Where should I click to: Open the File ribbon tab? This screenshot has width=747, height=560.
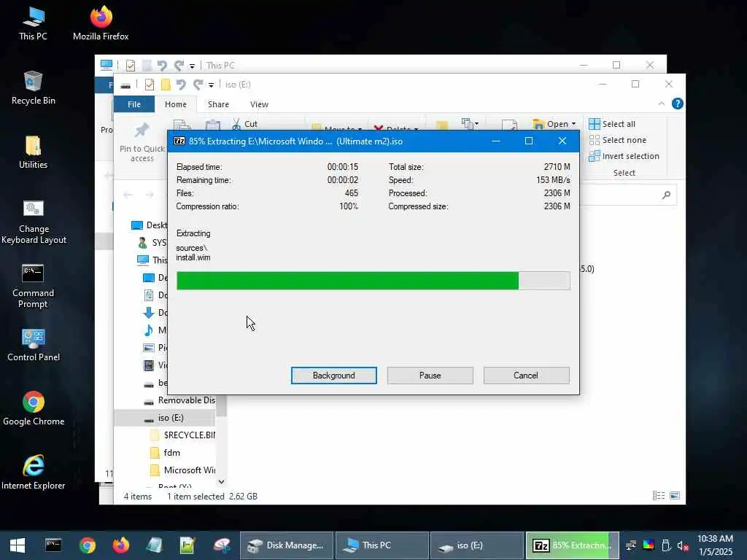134,104
